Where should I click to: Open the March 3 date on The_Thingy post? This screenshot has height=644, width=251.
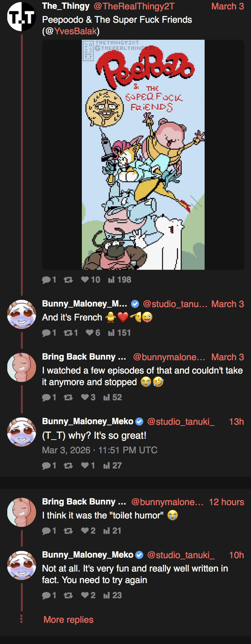point(227,6)
